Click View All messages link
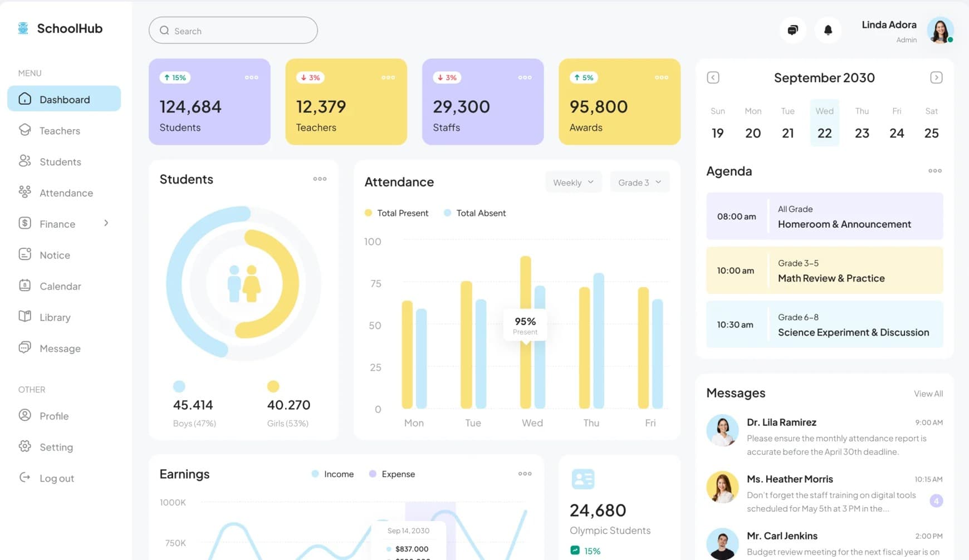969x560 pixels. [x=928, y=394]
